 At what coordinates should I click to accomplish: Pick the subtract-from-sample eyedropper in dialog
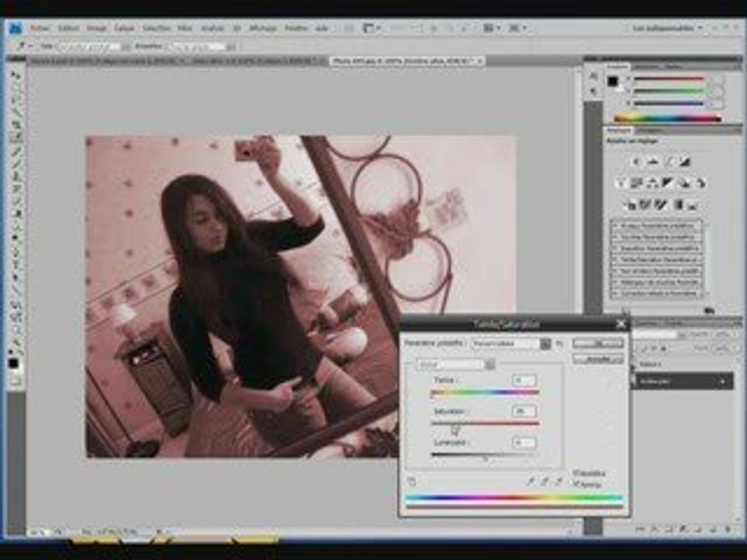(559, 481)
